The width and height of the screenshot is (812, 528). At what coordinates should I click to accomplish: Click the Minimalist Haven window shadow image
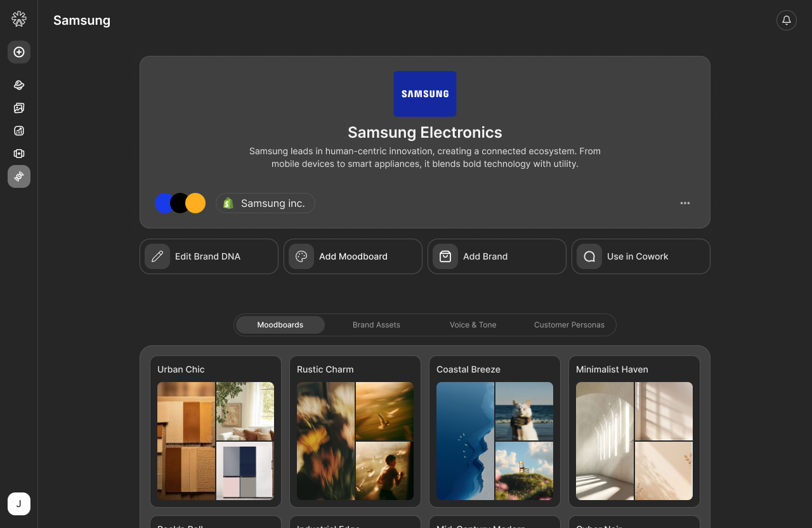[x=664, y=411]
